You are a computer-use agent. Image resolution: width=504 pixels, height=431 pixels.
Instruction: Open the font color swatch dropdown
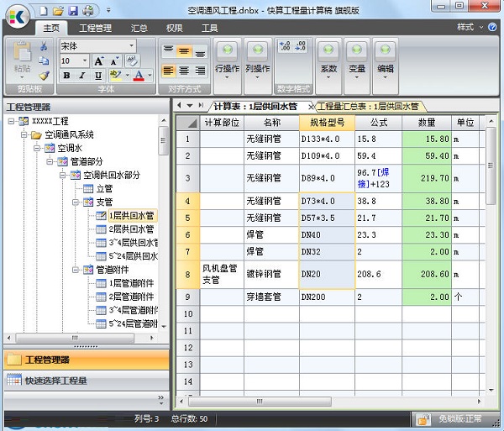point(150,76)
